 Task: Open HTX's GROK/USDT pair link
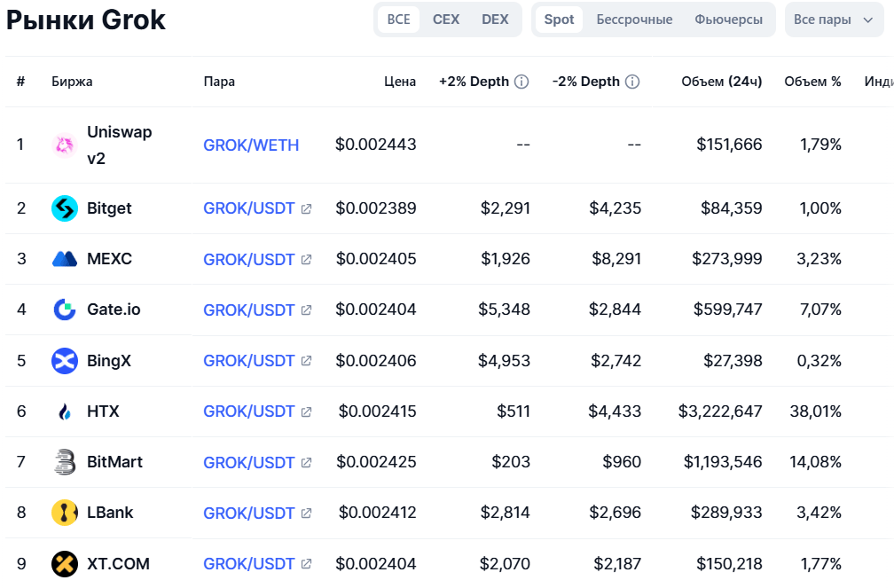click(249, 412)
